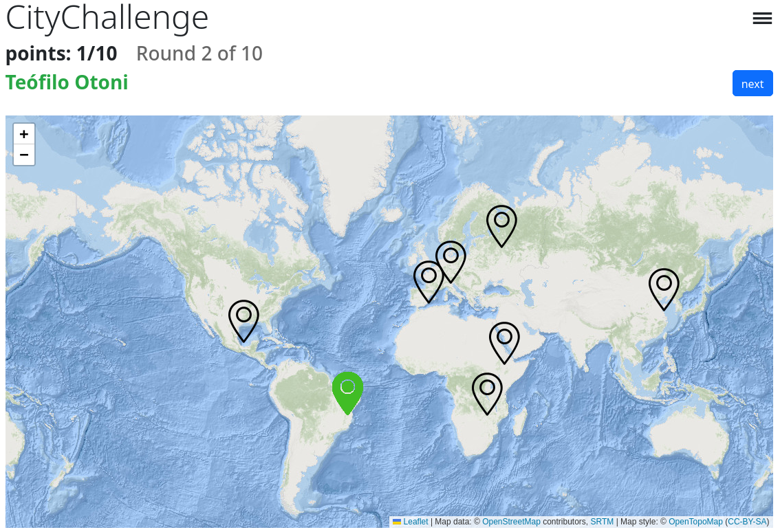Zoom in on the map
The height and width of the screenshot is (532, 780).
coord(24,134)
